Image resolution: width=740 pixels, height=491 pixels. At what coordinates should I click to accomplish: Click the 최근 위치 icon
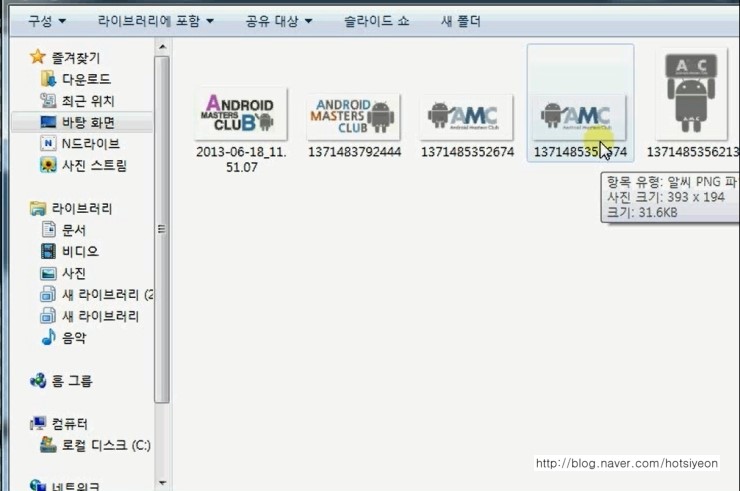point(48,100)
